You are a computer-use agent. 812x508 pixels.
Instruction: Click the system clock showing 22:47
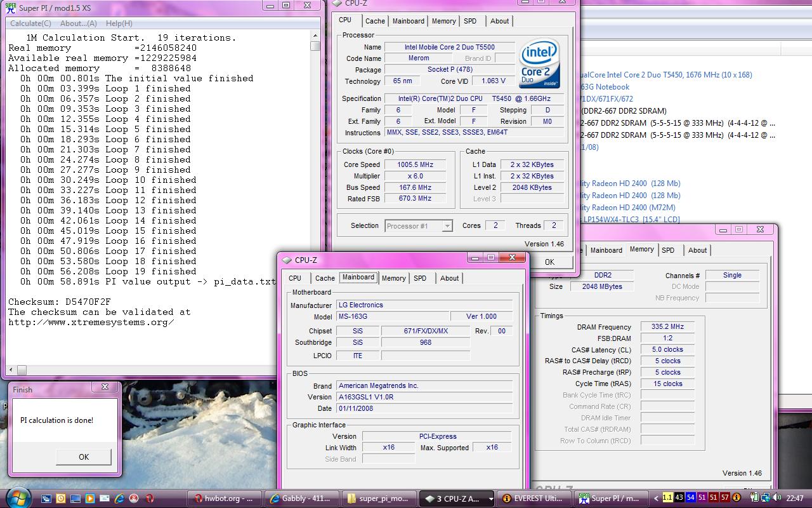(795, 498)
